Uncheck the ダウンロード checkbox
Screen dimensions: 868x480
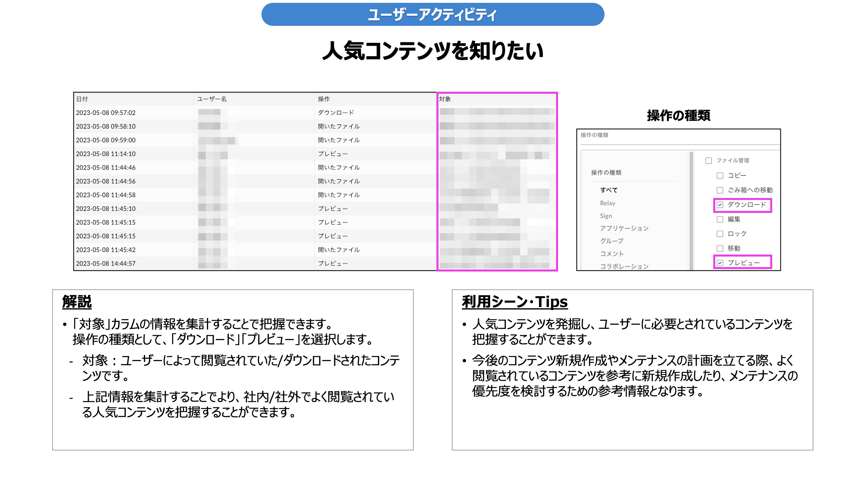(720, 205)
